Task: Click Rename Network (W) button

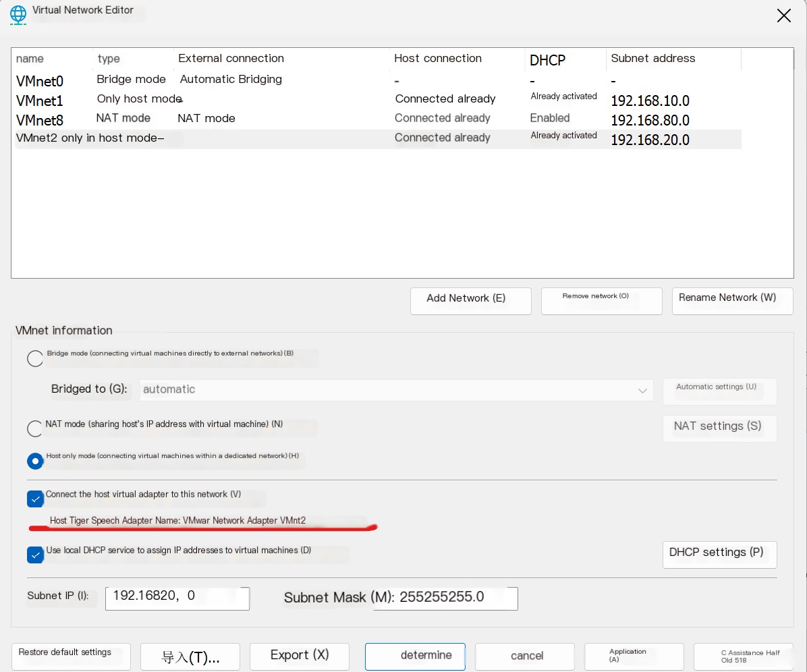Action: point(732,300)
